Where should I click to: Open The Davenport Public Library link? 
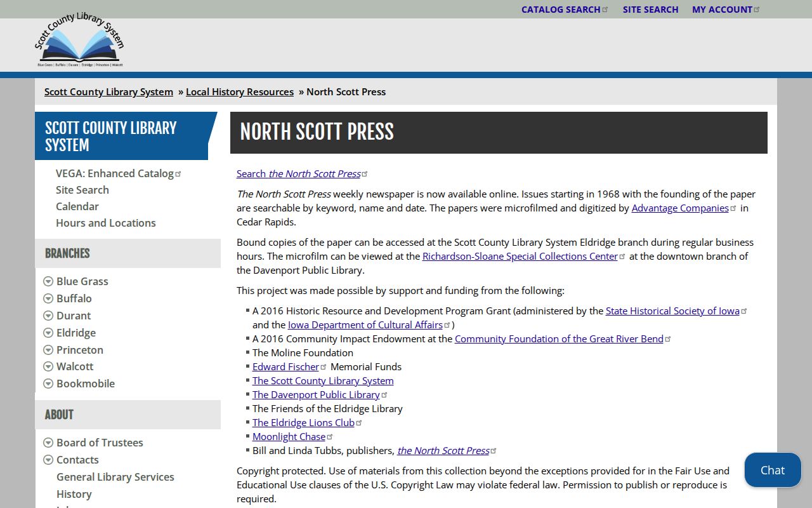320,394
